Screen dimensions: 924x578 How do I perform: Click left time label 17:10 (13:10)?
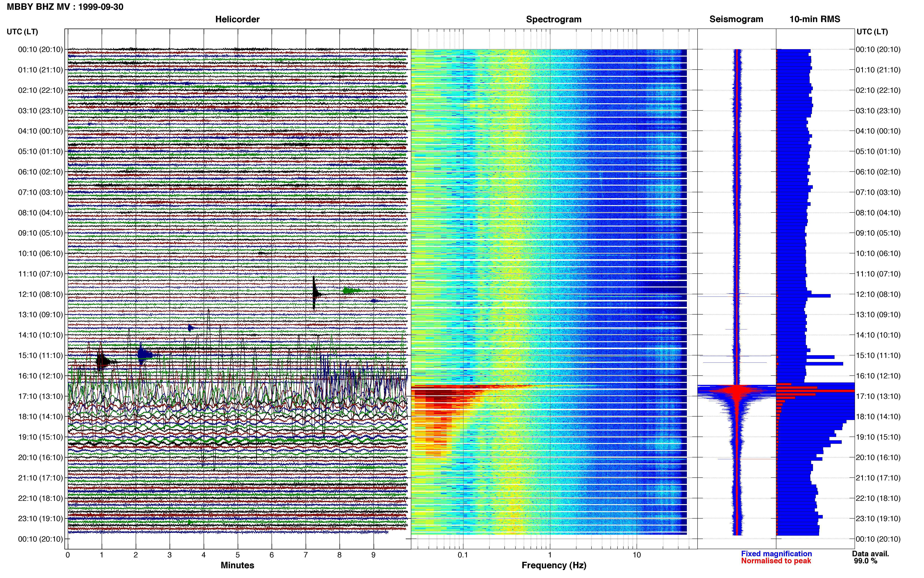tap(41, 396)
